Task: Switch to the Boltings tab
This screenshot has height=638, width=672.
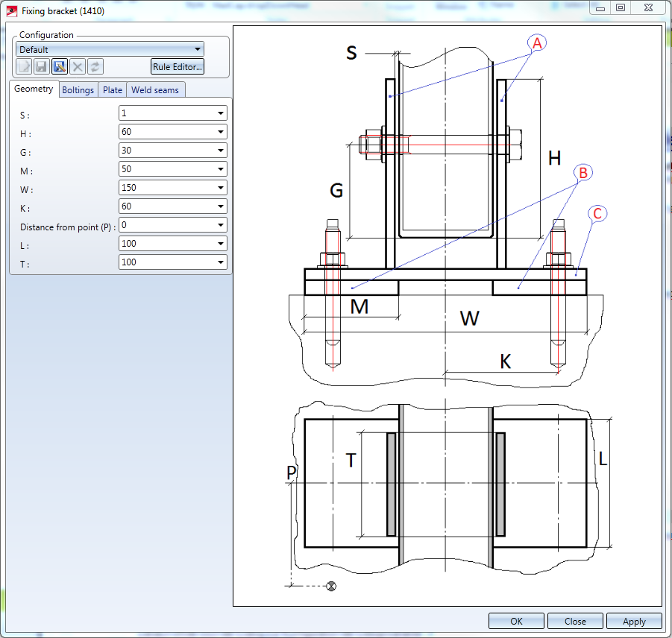Action: (x=78, y=90)
